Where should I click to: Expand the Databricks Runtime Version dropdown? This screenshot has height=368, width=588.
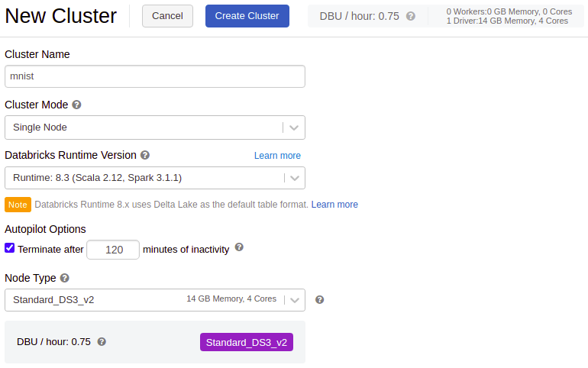[x=155, y=178]
